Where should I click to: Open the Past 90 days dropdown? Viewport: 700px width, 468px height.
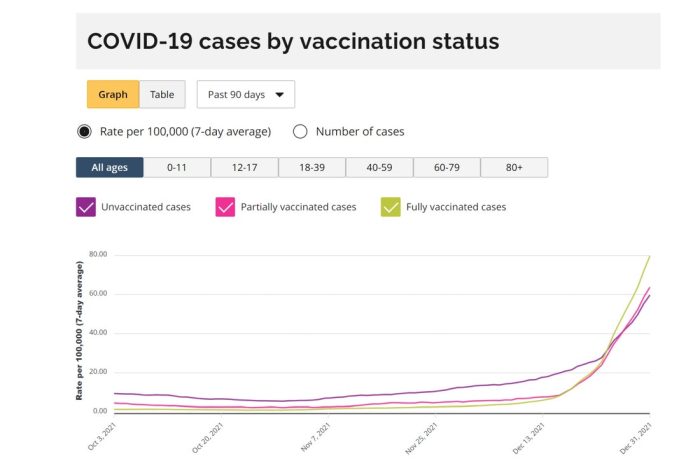pos(245,95)
